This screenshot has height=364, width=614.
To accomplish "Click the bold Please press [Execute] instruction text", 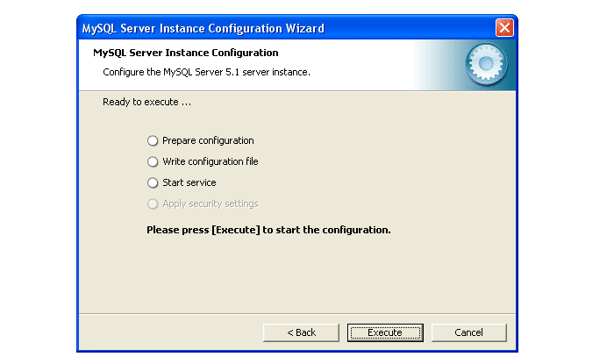I will click(x=268, y=230).
